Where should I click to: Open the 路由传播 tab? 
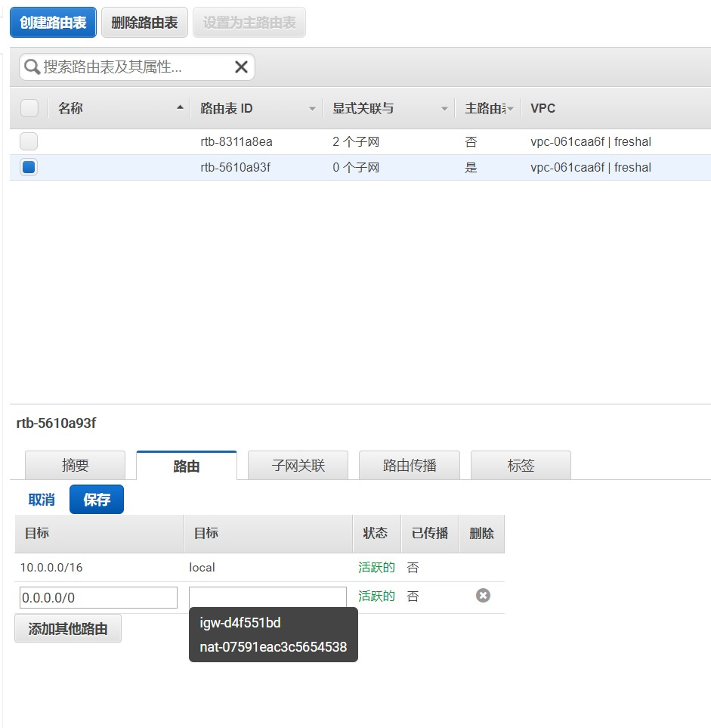tap(409, 466)
